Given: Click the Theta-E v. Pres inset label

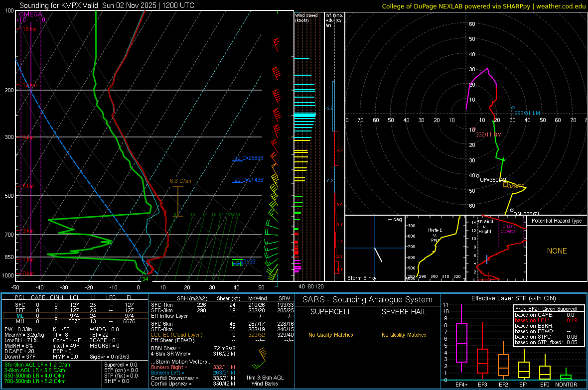Looking at the screenshot, I should (435, 235).
